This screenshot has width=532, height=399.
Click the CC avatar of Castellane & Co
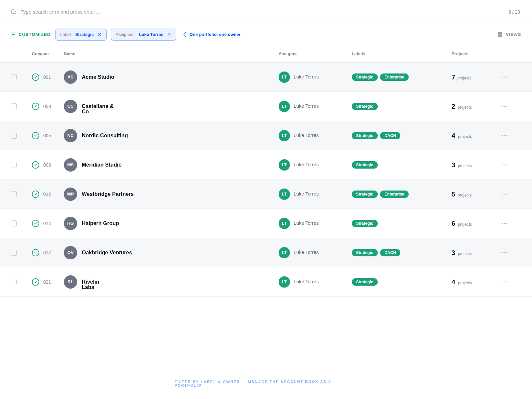click(70, 106)
